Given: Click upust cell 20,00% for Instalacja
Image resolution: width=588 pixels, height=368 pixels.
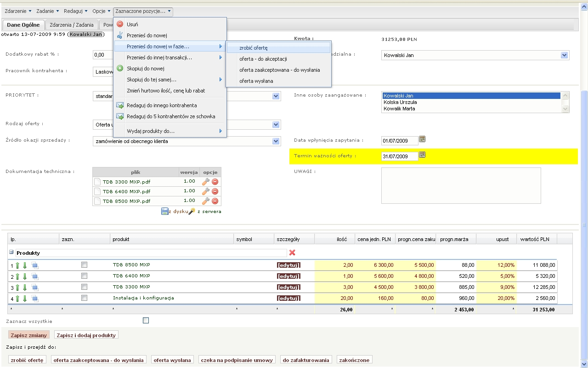Looking at the screenshot, I should point(497,298).
